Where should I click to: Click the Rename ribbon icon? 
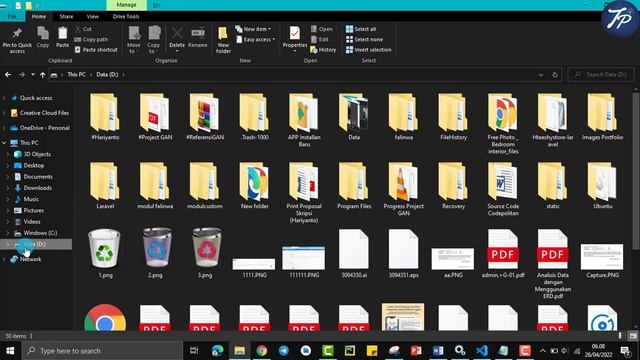(198, 37)
